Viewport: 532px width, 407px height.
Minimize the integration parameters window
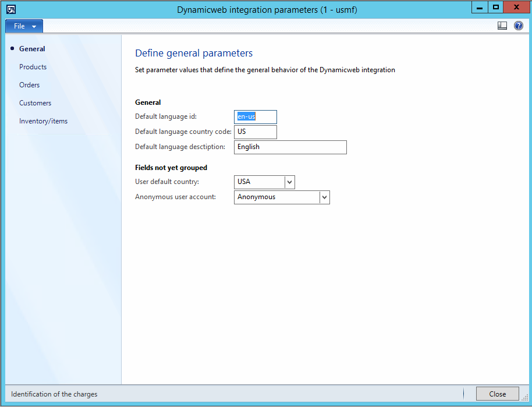point(480,8)
